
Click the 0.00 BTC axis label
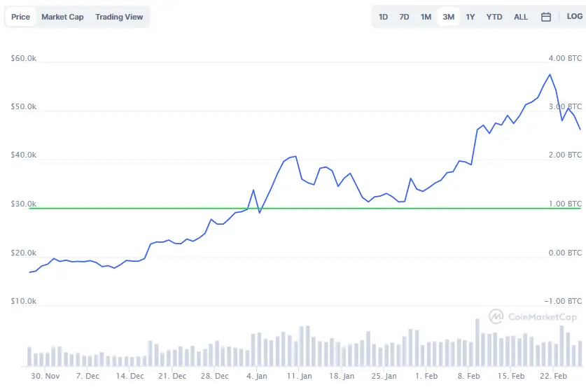565,253
